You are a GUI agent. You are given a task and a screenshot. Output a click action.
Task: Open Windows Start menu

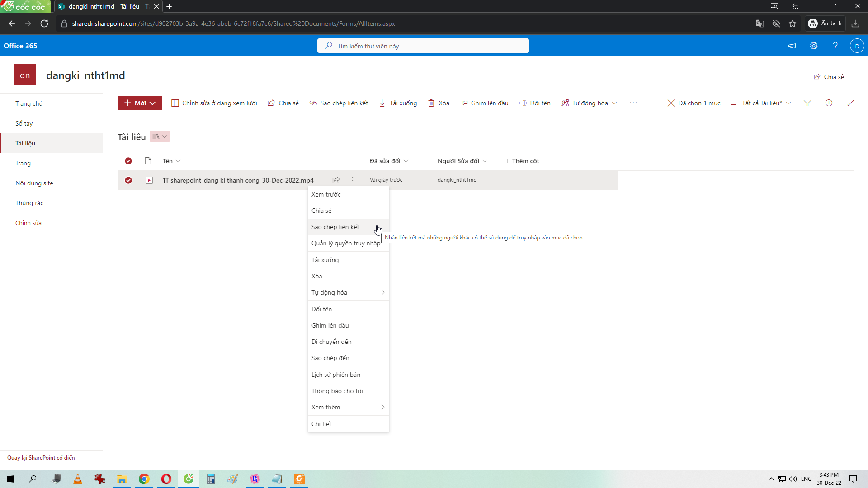coord(11,479)
